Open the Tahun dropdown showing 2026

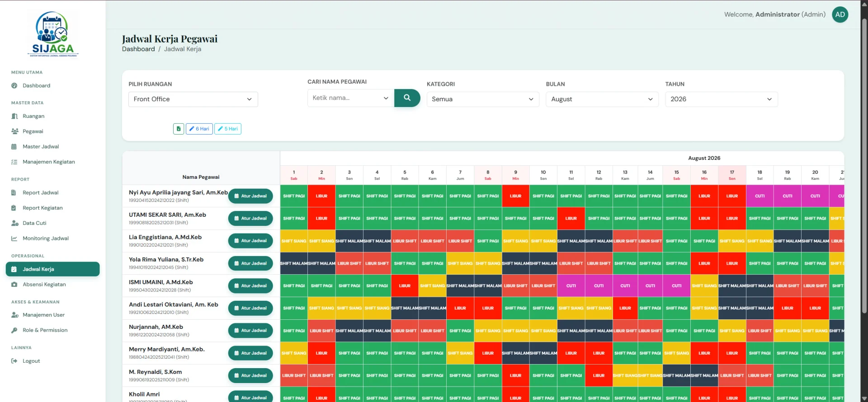click(722, 99)
